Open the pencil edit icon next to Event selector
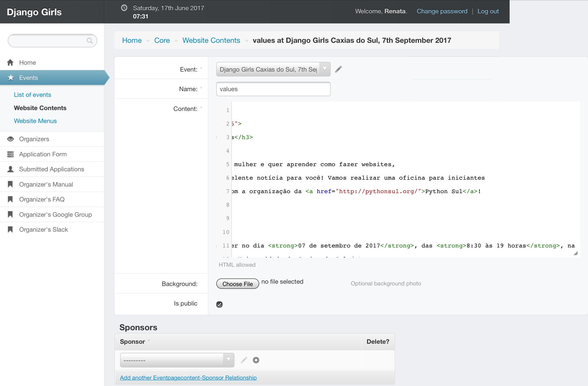 pyautogui.click(x=339, y=69)
